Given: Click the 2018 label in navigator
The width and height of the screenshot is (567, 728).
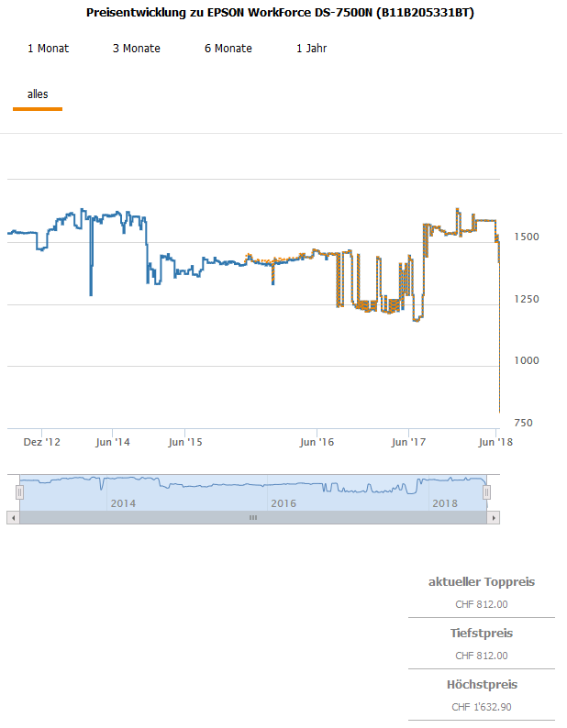Looking at the screenshot, I should click(444, 503).
